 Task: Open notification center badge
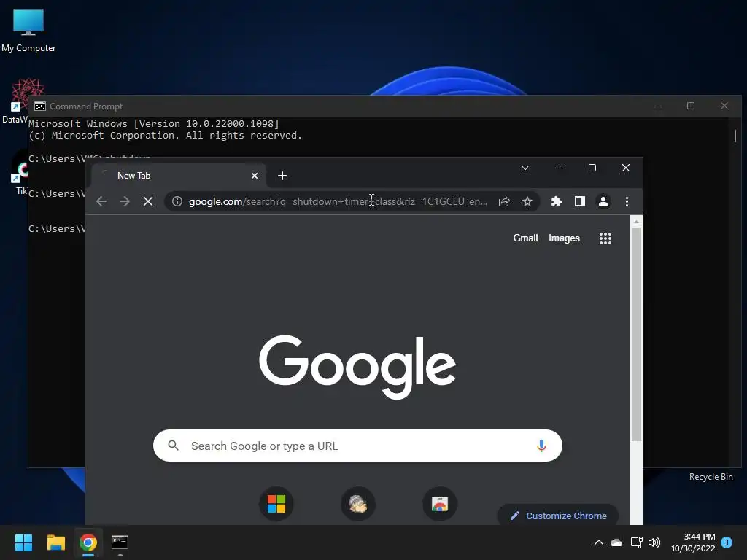(x=727, y=542)
